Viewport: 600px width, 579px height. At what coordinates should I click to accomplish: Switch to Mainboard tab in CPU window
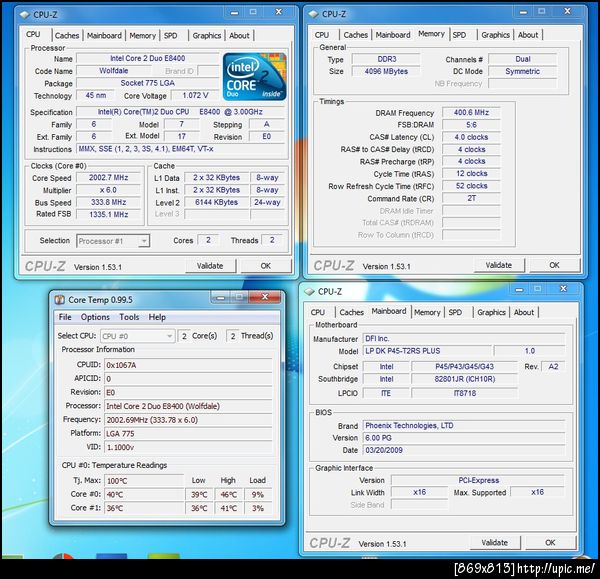point(104,36)
